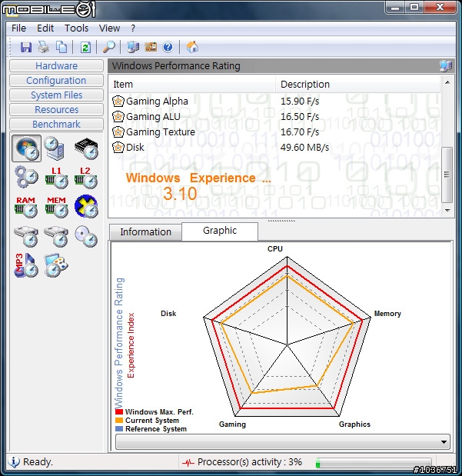Select the Gaming Alpha row

pyautogui.click(x=274, y=101)
